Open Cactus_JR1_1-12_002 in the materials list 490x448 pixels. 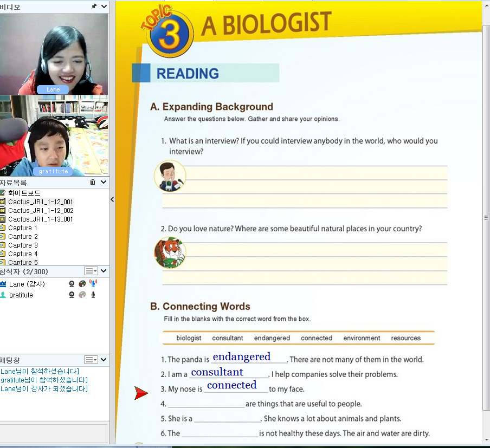tap(41, 210)
